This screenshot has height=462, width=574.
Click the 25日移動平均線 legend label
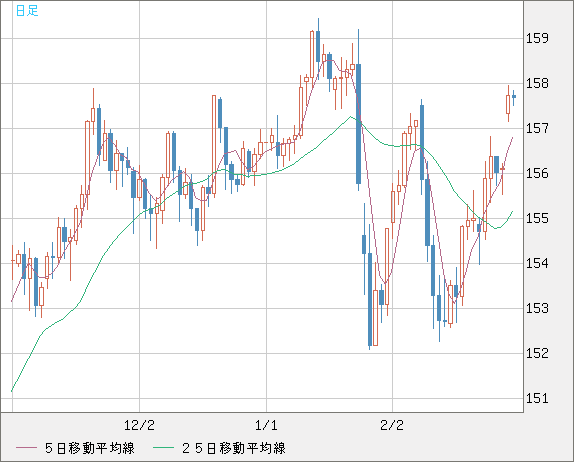(x=234, y=448)
